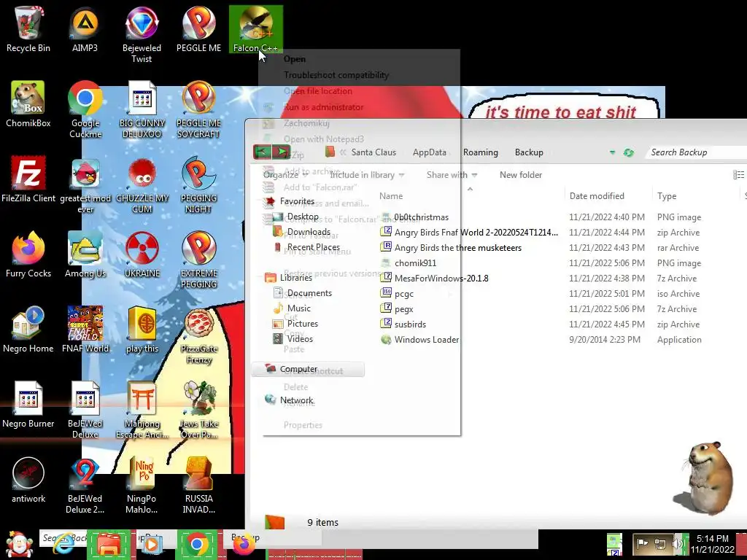Click the Backup breadcrumb segment

pyautogui.click(x=529, y=152)
